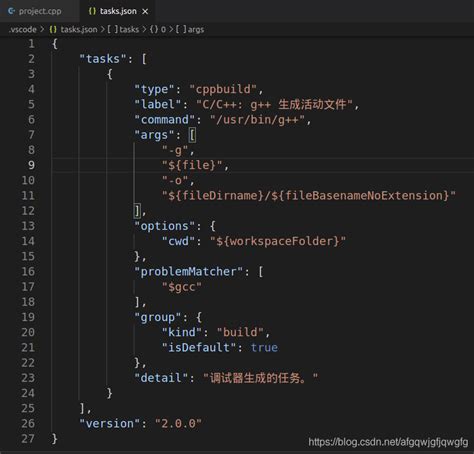Select the tasks.json editor tab
Viewport: 474px width, 454px height.
tap(117, 11)
